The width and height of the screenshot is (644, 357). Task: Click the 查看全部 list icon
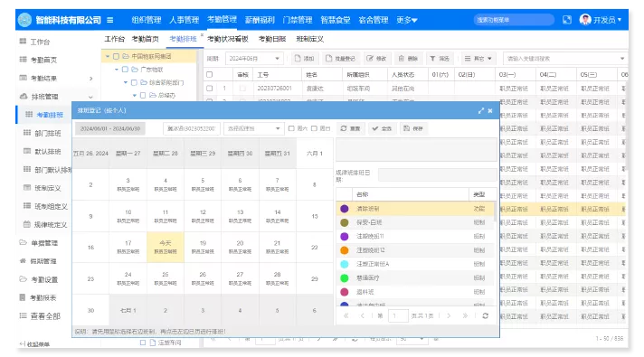coord(23,315)
